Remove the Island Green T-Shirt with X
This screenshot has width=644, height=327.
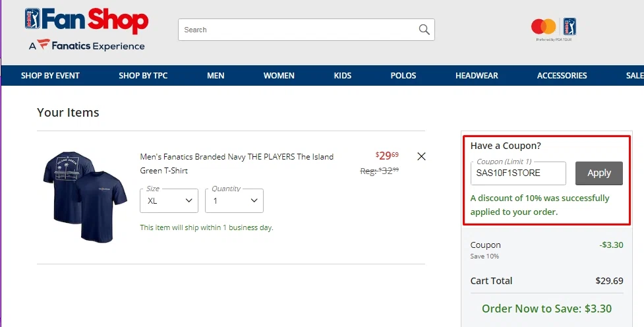[x=421, y=156]
